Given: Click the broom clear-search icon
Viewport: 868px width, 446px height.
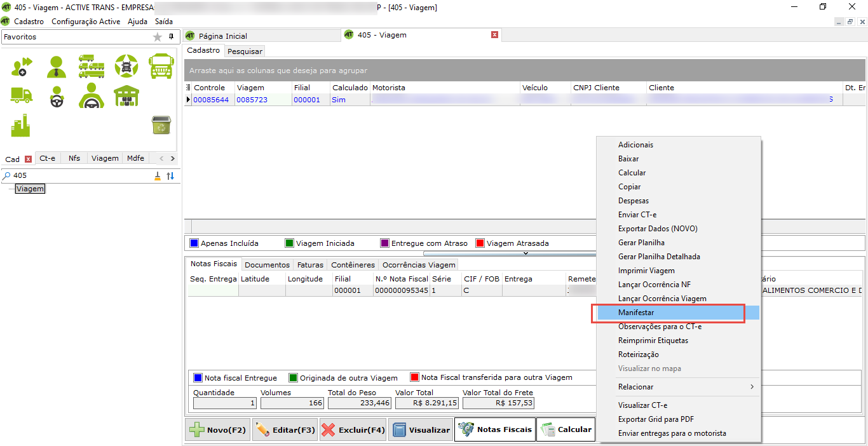Looking at the screenshot, I should 158,176.
